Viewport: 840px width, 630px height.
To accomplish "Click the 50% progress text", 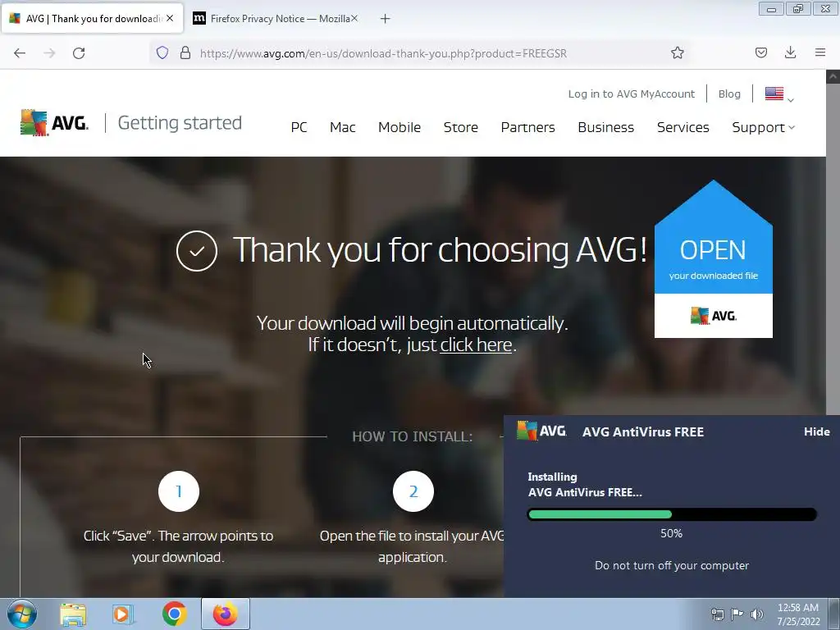I will pyautogui.click(x=671, y=533).
